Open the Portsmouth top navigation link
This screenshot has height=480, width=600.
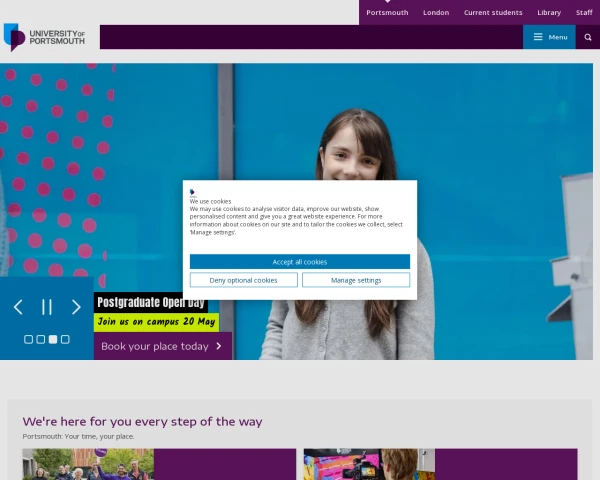[x=387, y=13]
